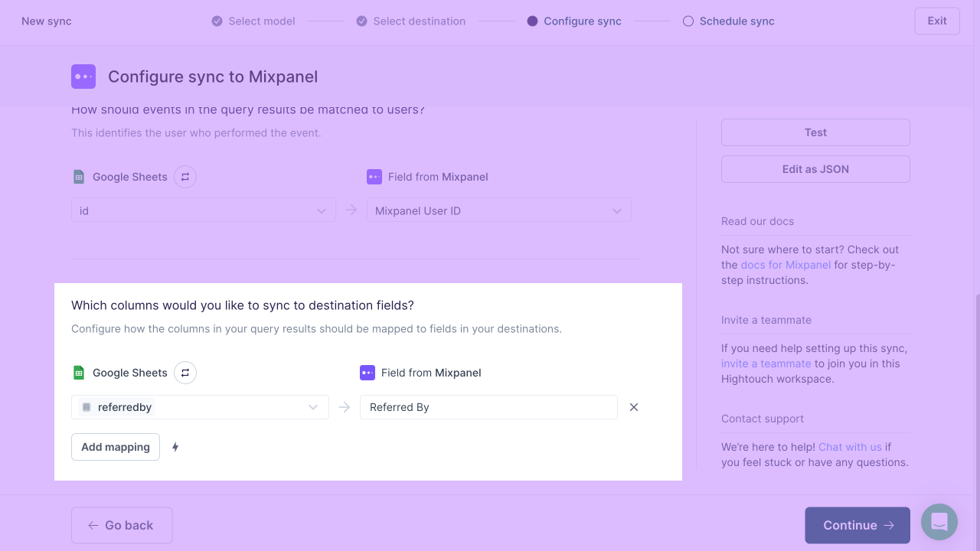Open docs for Mixpanel link
This screenshot has height=551, width=980.
click(x=786, y=265)
